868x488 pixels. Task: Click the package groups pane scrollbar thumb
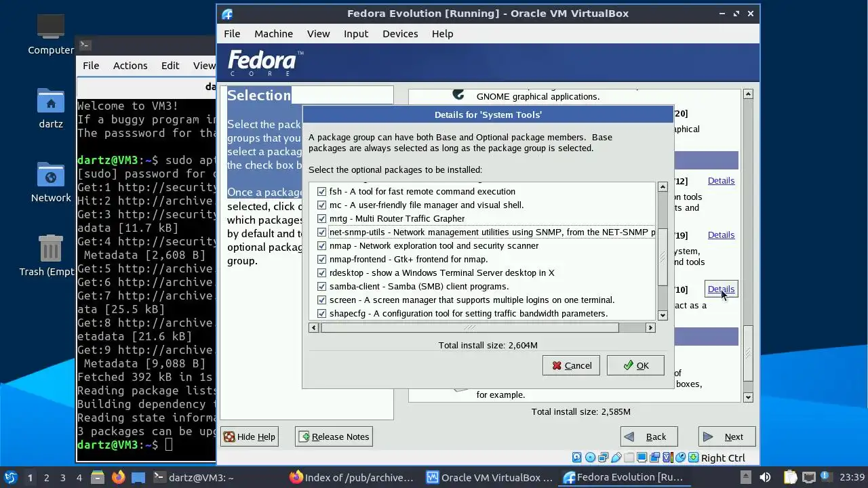748,353
